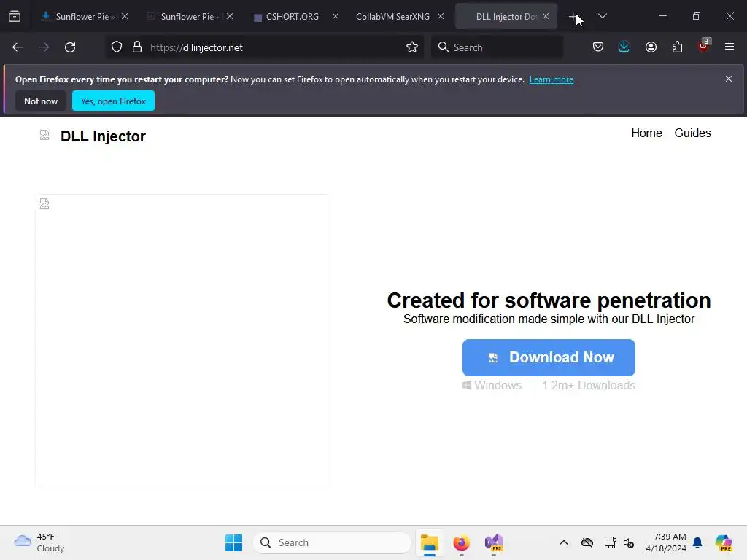Click the Not now button
Image resolution: width=747 pixels, height=560 pixels.
(41, 101)
